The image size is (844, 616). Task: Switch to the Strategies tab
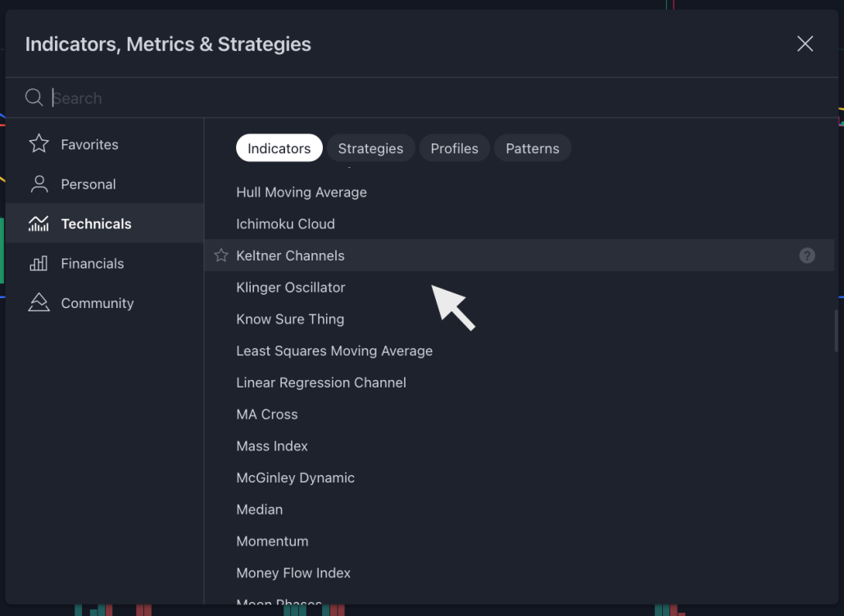370,148
